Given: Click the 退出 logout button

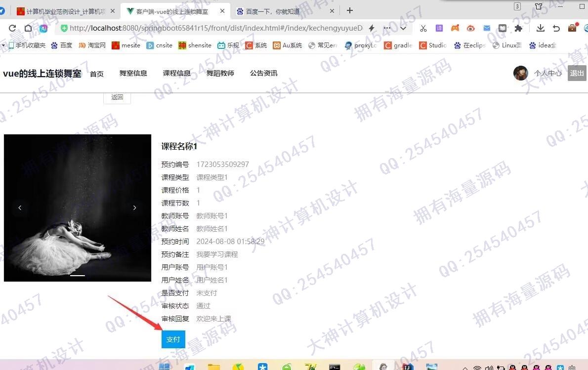Looking at the screenshot, I should pos(577,73).
